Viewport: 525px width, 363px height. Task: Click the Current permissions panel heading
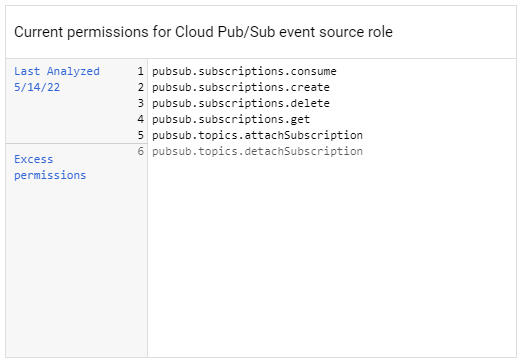[203, 32]
